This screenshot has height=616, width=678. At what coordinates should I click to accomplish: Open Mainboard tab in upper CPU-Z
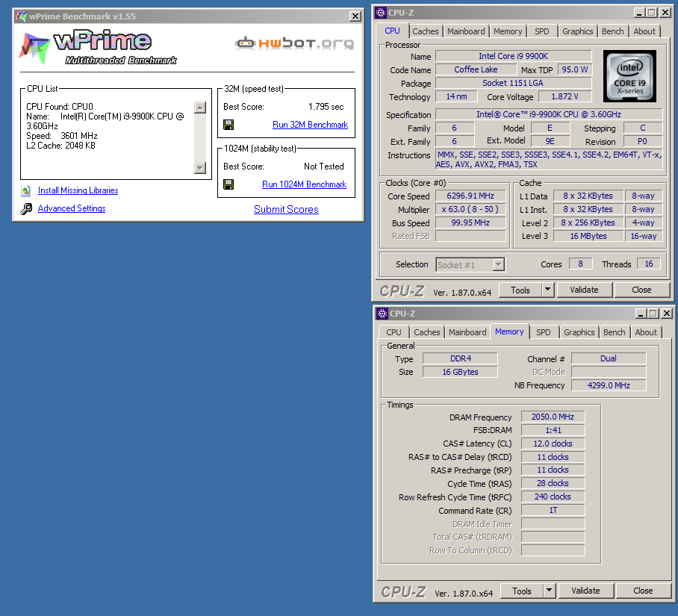point(466,31)
